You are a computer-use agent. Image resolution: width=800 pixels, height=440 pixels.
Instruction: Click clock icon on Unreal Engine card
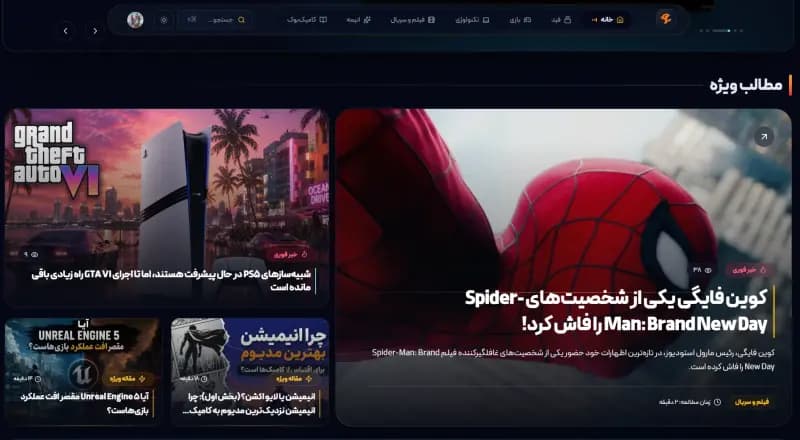click(x=38, y=379)
